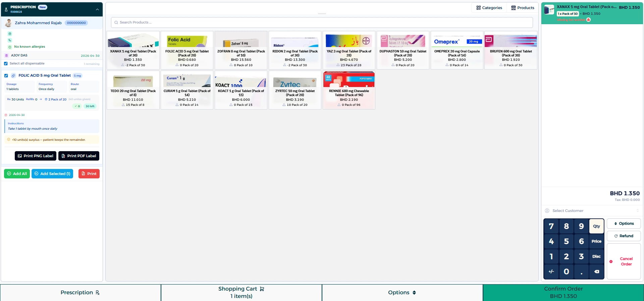Uncheck the FOLIC ACID 5 mg prescription item
This screenshot has width=644, height=301.
point(6,76)
